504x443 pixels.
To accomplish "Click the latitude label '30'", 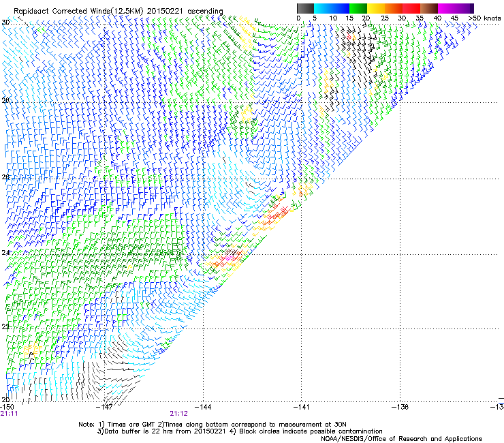I will (x=5, y=22).
